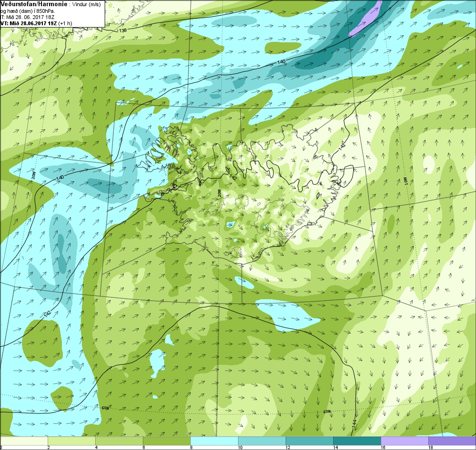This screenshot has width=476, height=450.
Task: Click legend tick value "8"
Action: click(x=191, y=447)
